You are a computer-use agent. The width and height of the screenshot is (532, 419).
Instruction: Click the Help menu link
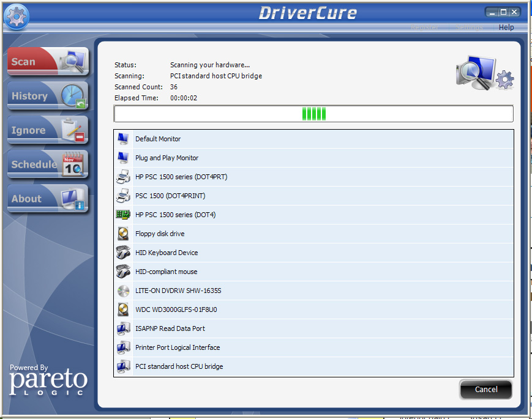coord(506,27)
